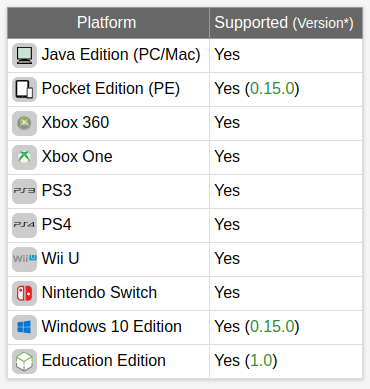Click the Platform column header

[108, 23]
